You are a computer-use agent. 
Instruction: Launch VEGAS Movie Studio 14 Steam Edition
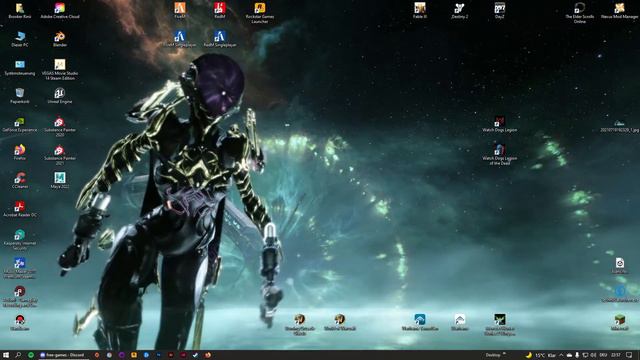60,70
